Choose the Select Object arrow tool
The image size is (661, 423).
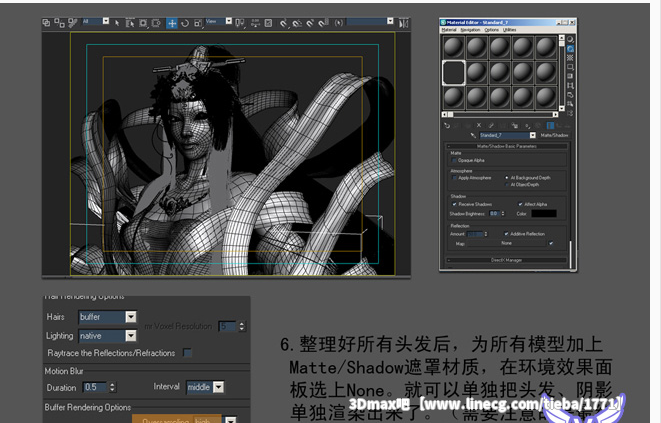pyautogui.click(x=117, y=23)
